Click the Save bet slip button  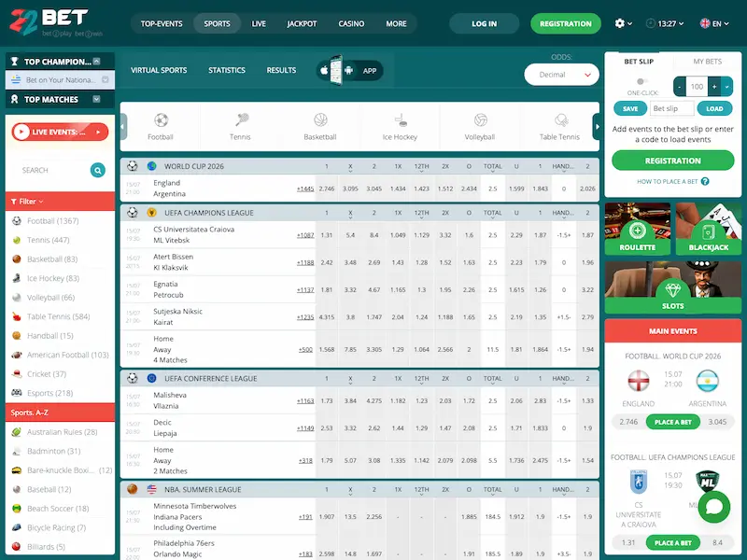click(629, 108)
